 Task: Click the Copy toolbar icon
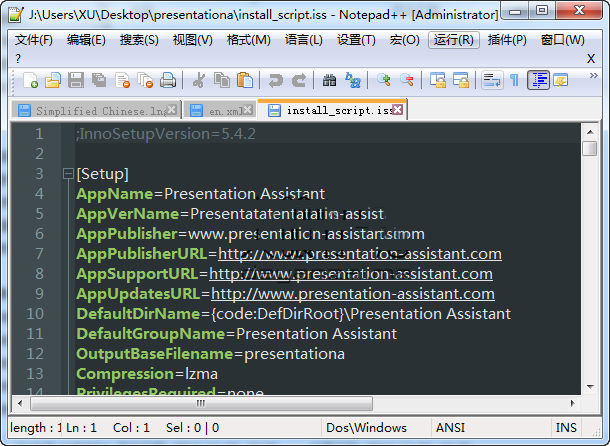(222, 80)
